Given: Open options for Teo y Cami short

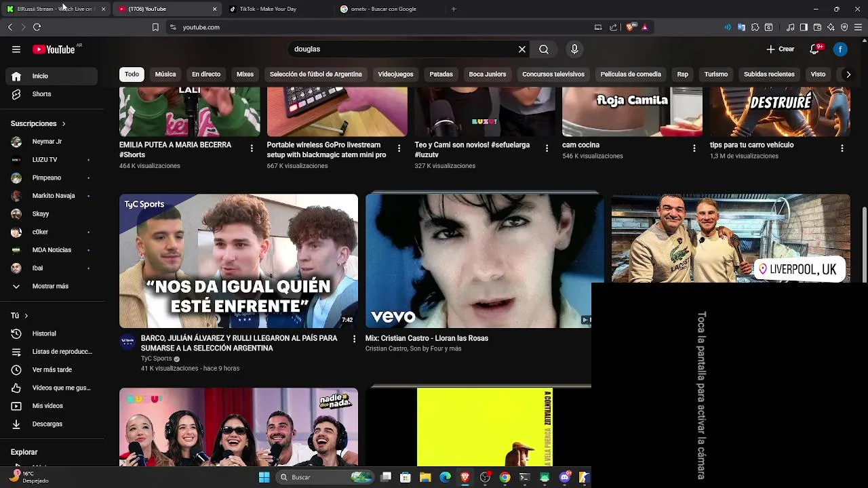Looking at the screenshot, I should click(547, 148).
